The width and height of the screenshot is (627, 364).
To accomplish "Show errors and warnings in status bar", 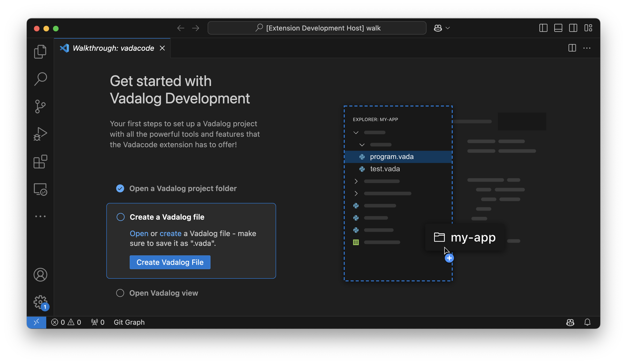I will click(x=66, y=322).
